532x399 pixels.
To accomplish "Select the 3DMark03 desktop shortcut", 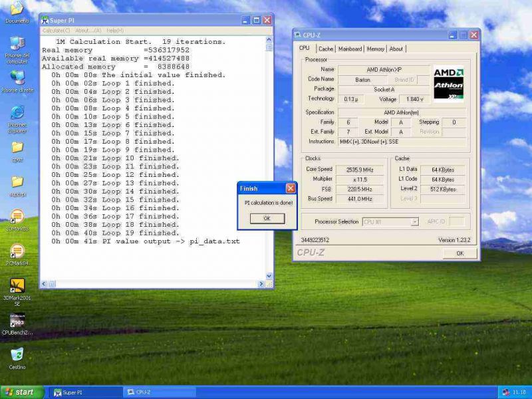I will coord(17,220).
